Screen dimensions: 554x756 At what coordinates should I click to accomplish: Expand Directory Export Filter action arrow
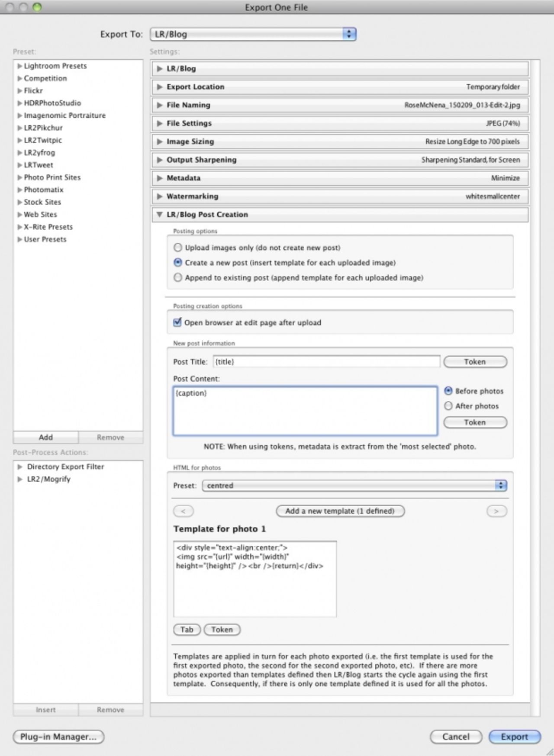coord(20,466)
